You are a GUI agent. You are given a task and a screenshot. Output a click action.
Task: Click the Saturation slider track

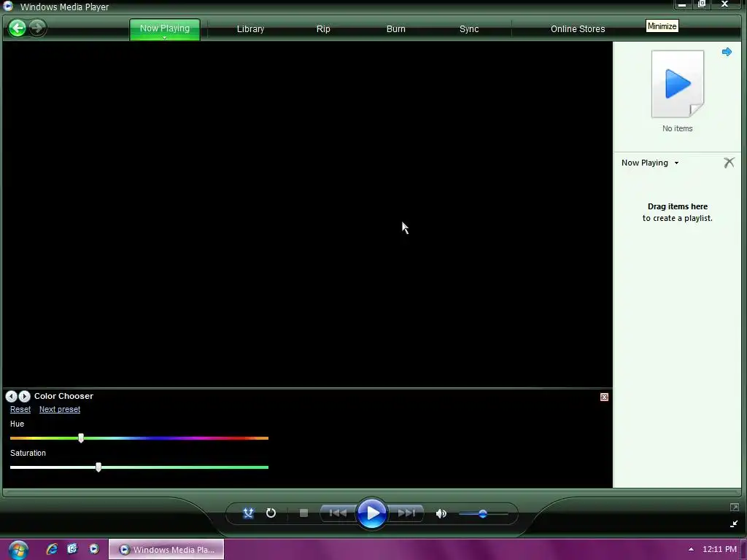pyautogui.click(x=139, y=467)
